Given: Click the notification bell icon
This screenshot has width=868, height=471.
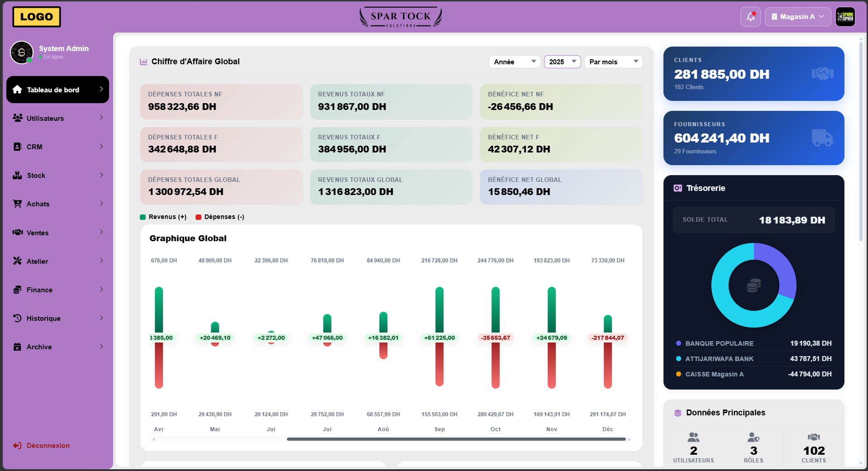Looking at the screenshot, I should (750, 17).
